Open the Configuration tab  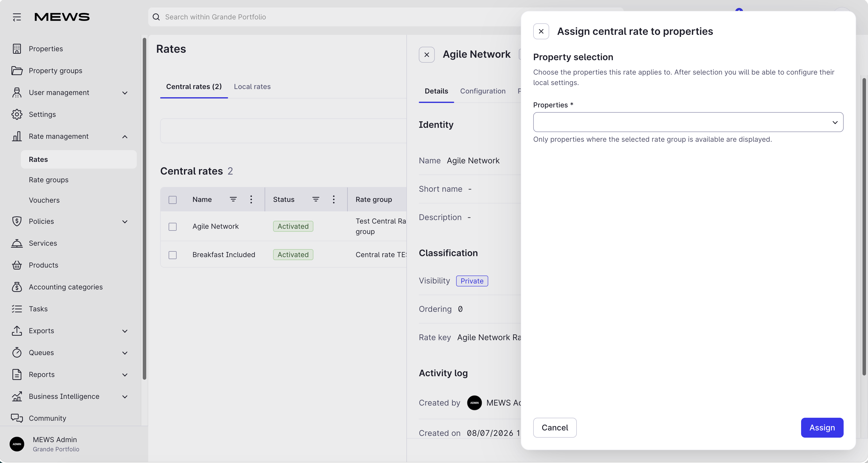tap(482, 91)
